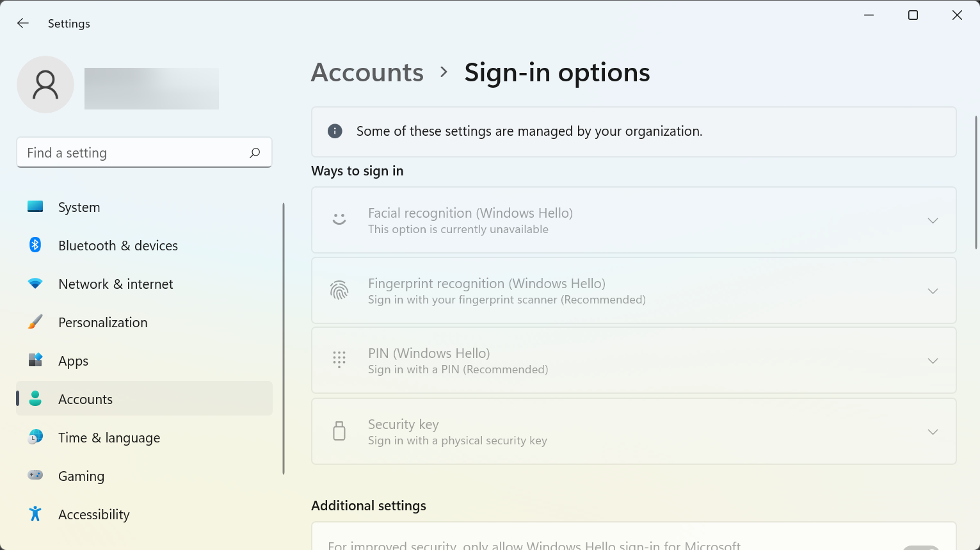
Task: Expand PIN (Windows Hello) chevron
Action: point(933,361)
